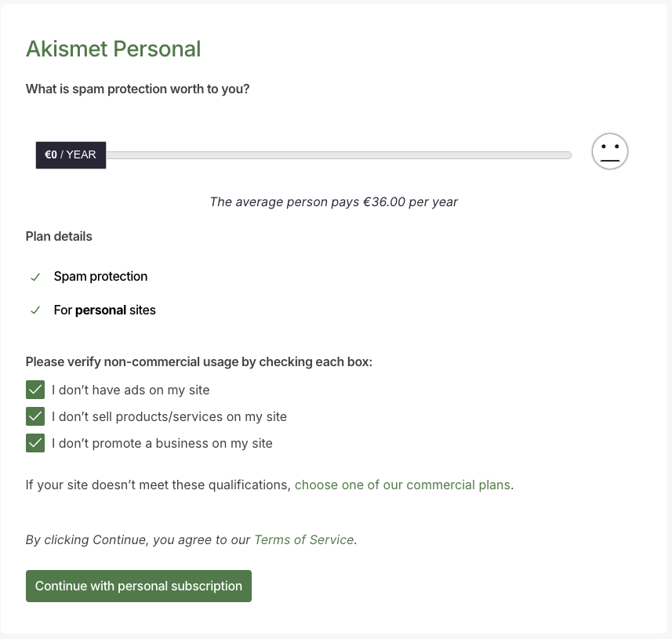The height and width of the screenshot is (639, 672).
Task: Click the Plan details heading
Action: pyautogui.click(x=59, y=236)
